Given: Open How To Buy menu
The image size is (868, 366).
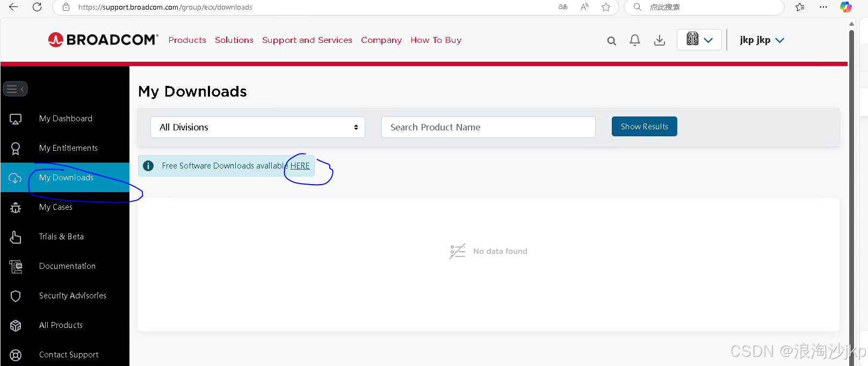Looking at the screenshot, I should click(x=436, y=40).
